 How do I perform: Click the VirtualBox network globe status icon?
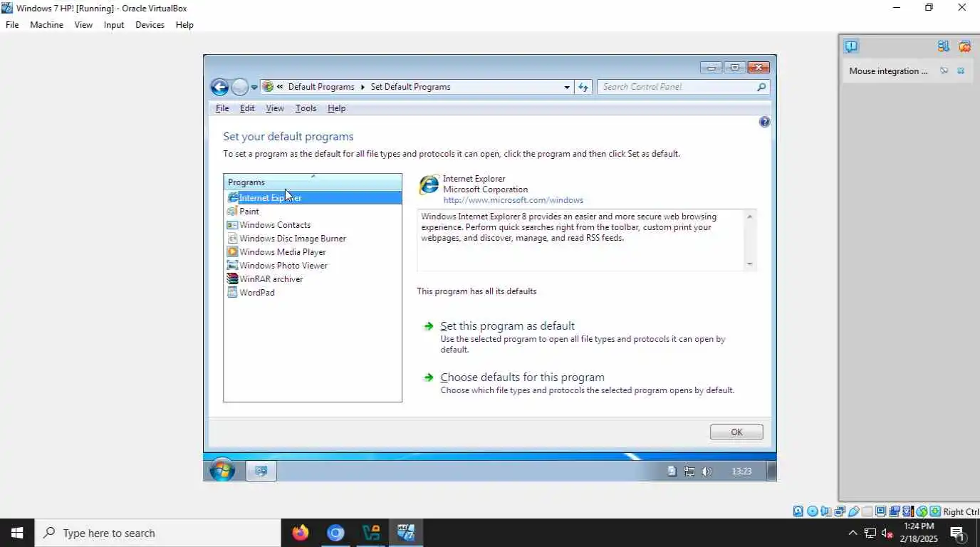coord(922,511)
